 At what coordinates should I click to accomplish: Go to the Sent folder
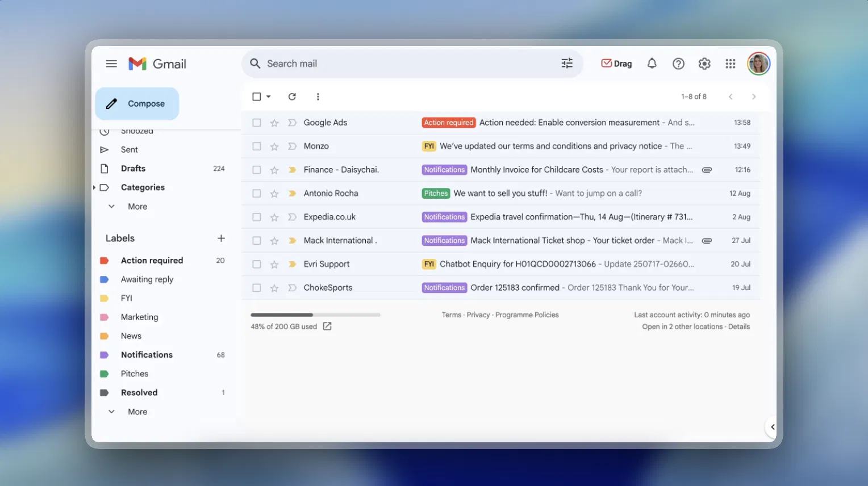129,149
